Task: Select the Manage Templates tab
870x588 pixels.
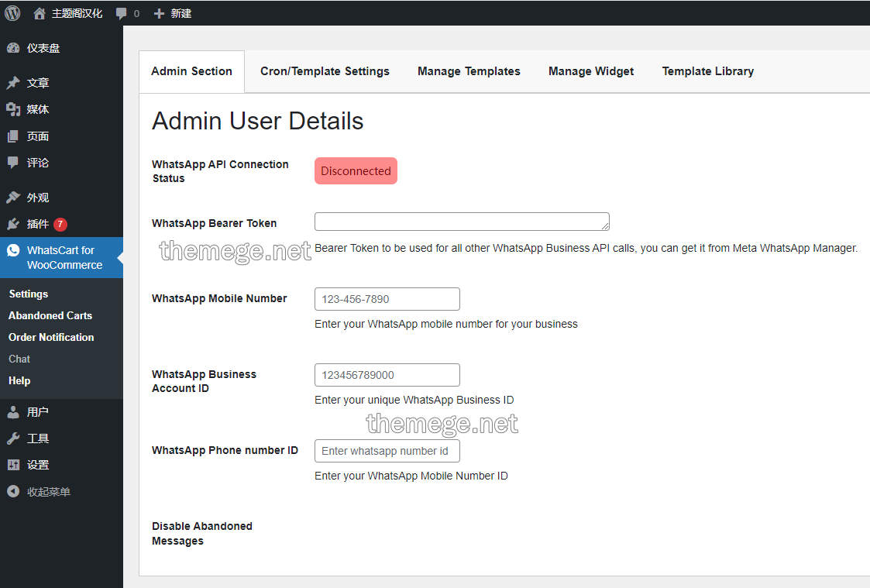Action: tap(469, 71)
